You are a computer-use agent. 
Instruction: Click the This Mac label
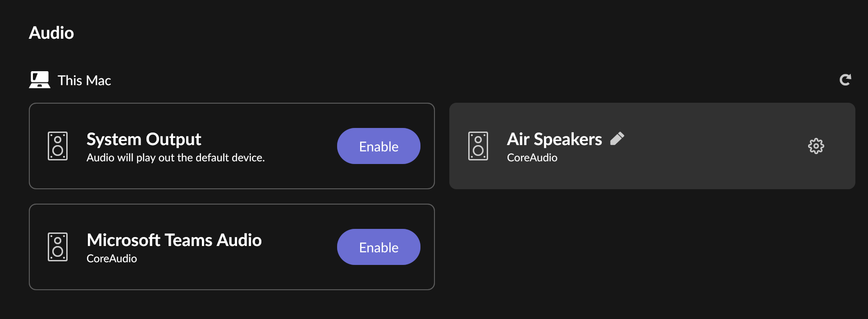[x=84, y=81]
